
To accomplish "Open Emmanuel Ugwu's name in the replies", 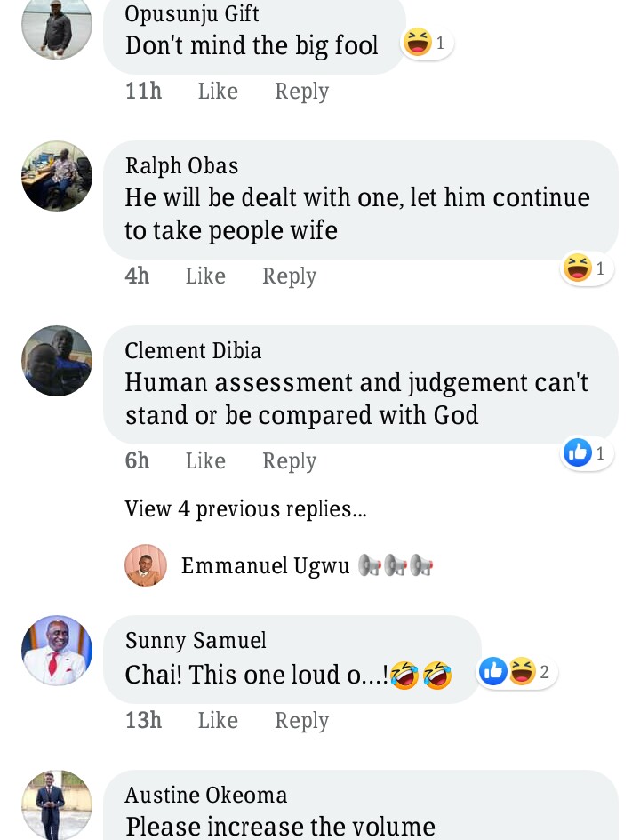I will [x=265, y=566].
